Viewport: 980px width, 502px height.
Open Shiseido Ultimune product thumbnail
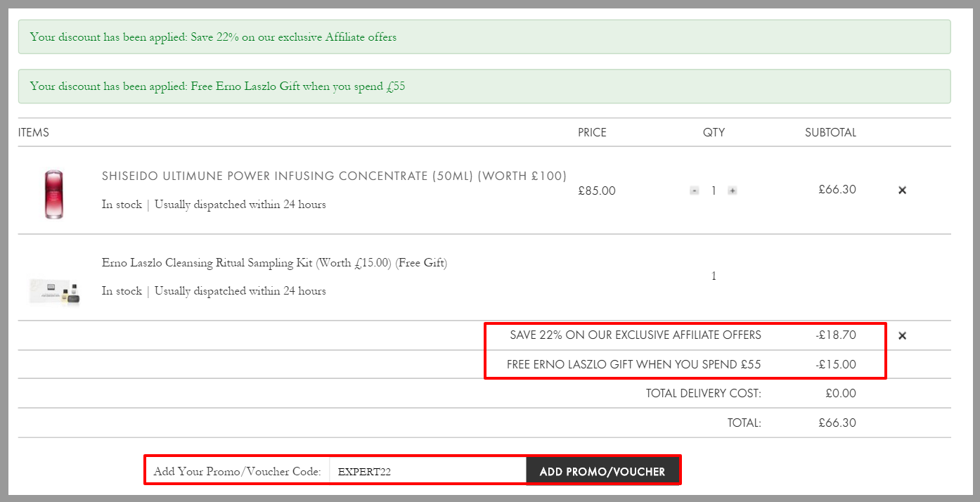[54, 195]
